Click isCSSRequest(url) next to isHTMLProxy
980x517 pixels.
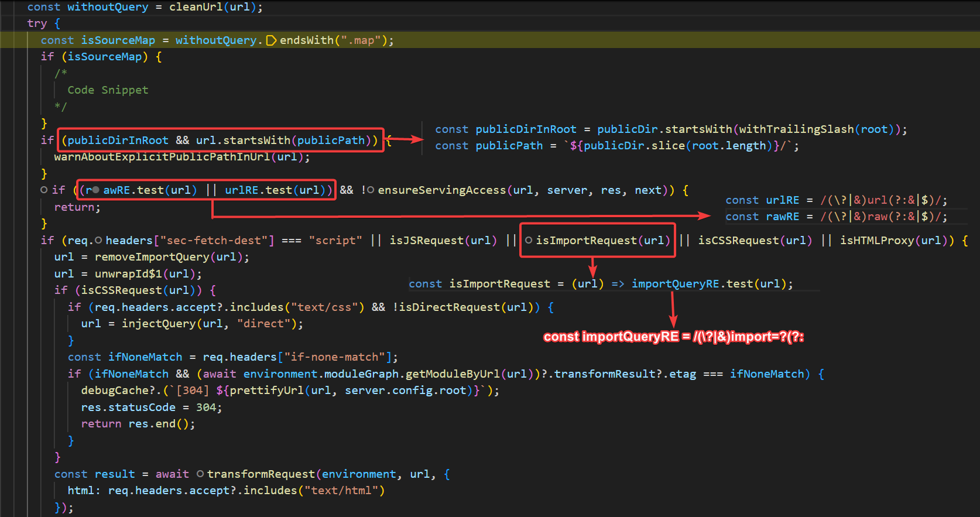[755, 241]
